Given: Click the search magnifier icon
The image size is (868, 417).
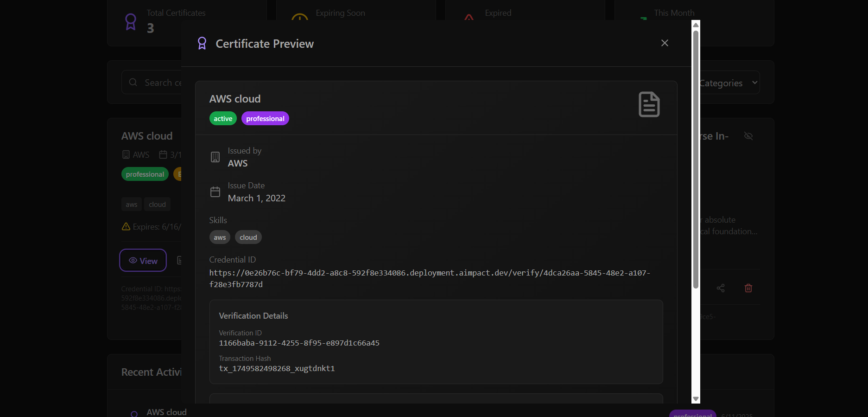Looking at the screenshot, I should (x=133, y=83).
